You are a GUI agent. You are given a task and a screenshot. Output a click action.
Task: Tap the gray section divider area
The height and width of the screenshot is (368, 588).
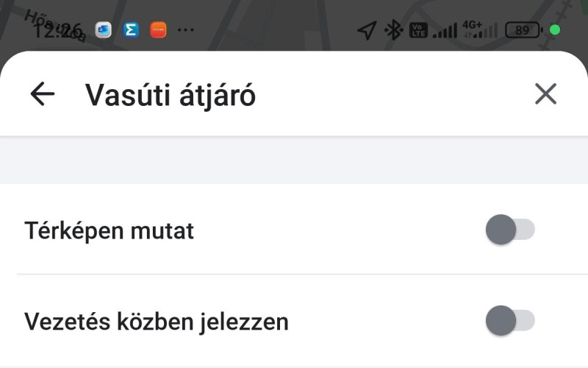294,160
